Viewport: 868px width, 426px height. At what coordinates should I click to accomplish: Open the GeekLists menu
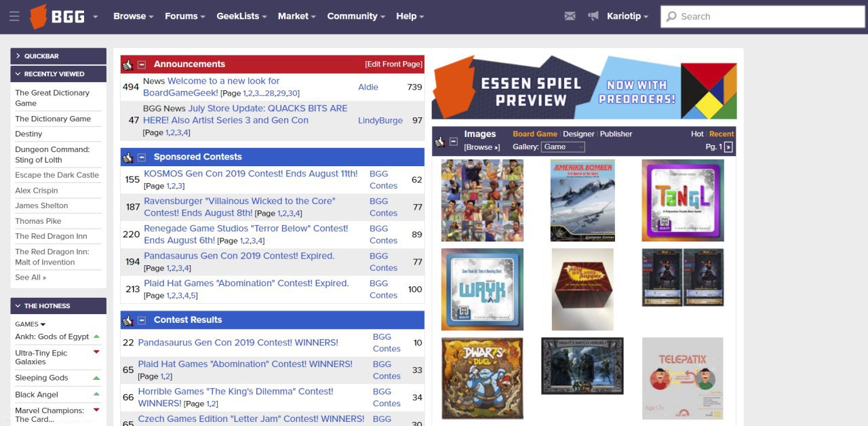pos(241,16)
